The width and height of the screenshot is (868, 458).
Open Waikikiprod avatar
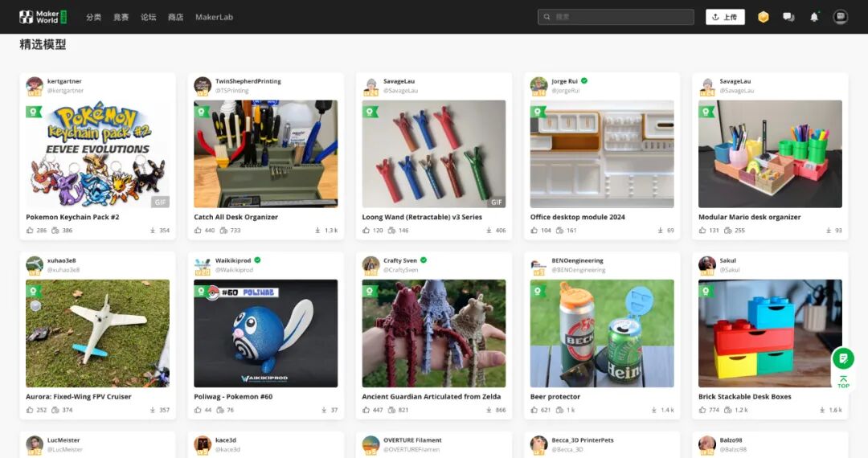click(203, 265)
